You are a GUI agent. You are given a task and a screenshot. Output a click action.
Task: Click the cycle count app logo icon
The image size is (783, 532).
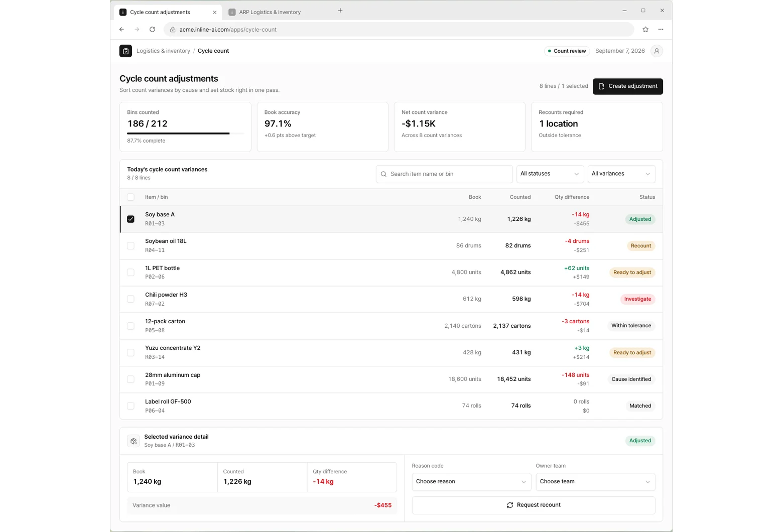pyautogui.click(x=126, y=51)
